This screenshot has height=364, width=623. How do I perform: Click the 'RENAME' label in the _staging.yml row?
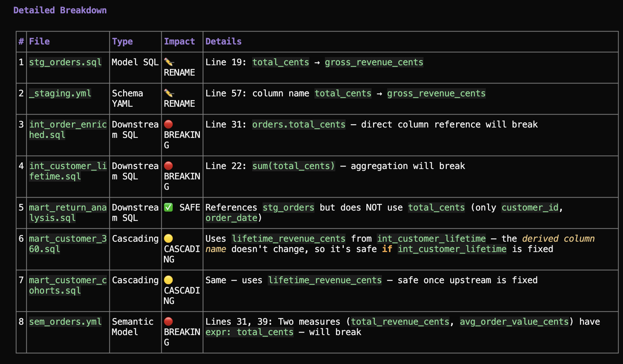click(x=179, y=104)
